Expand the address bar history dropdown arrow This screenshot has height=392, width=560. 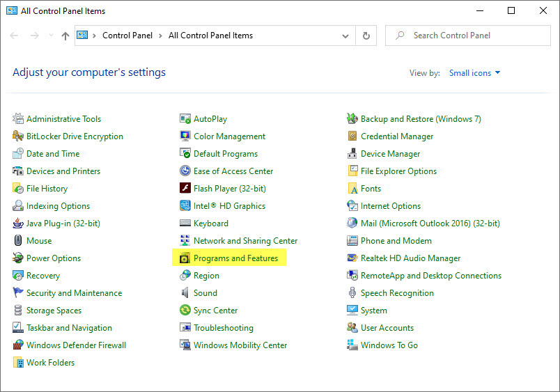pos(345,36)
